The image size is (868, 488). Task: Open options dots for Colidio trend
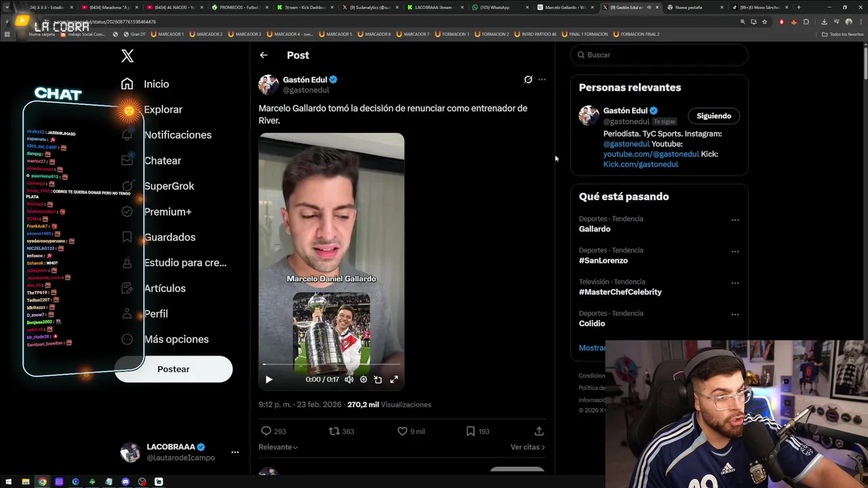tap(735, 314)
